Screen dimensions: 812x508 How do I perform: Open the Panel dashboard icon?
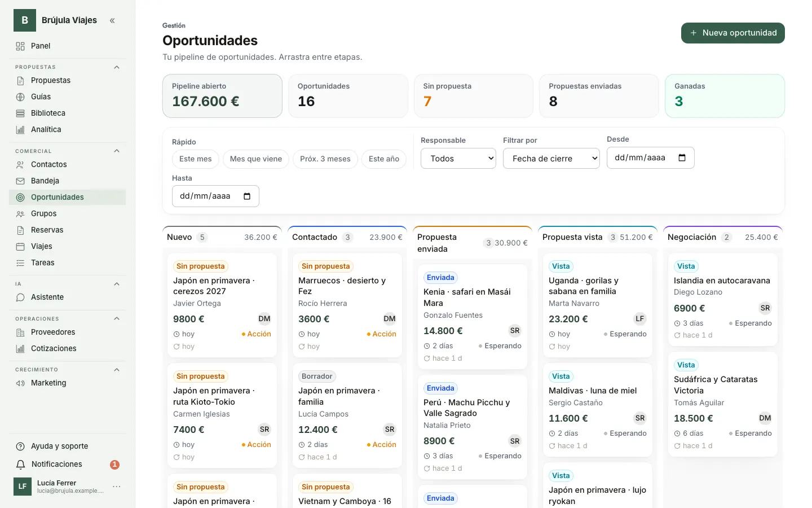click(20, 46)
